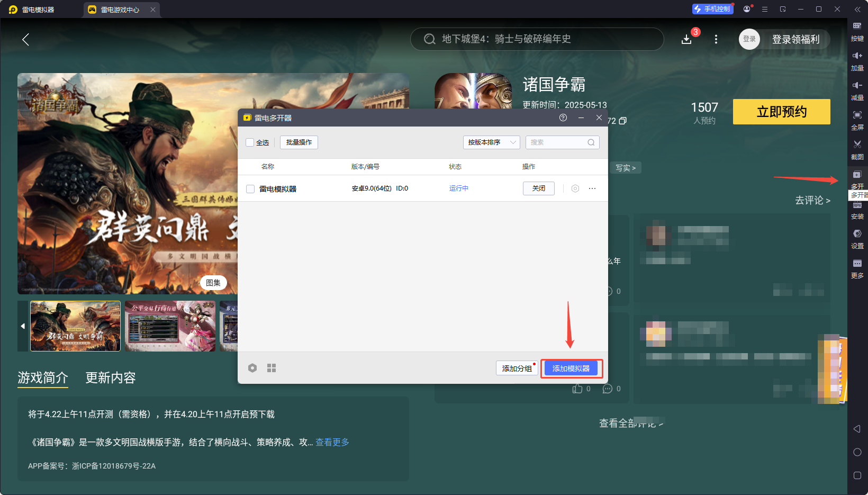Click the yellow 立即预约 button

[781, 112]
